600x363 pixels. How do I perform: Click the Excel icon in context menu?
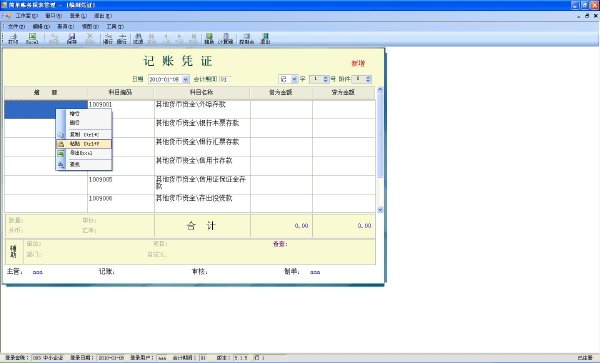(x=61, y=153)
